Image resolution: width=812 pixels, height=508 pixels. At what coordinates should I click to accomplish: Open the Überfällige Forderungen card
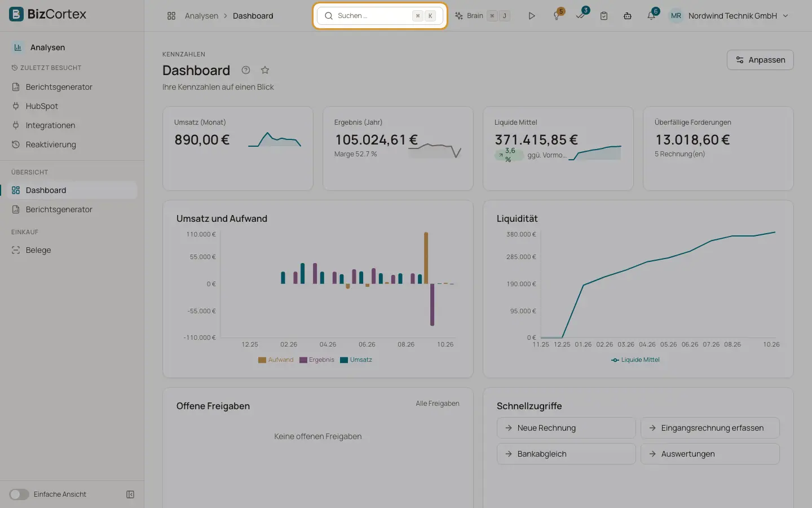718,148
